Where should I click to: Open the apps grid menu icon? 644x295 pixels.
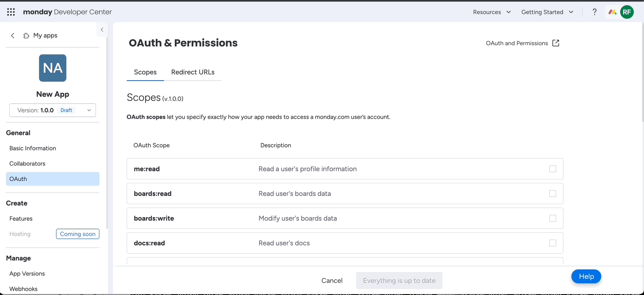[x=11, y=12]
